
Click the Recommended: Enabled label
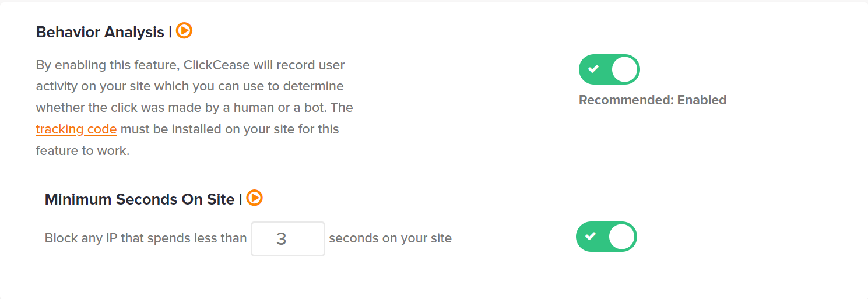pos(652,100)
